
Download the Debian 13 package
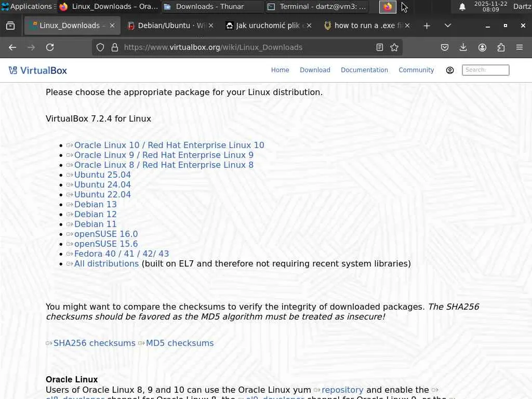96,204
